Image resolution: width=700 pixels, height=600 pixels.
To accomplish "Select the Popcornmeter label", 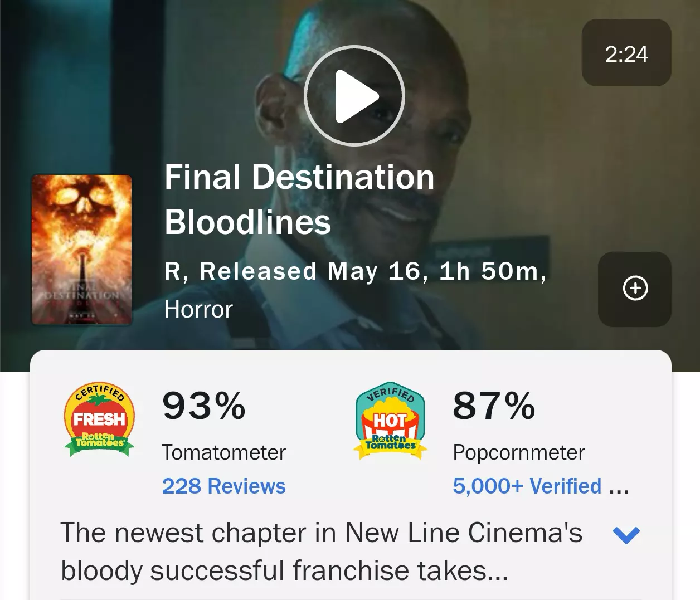I will 518,452.
